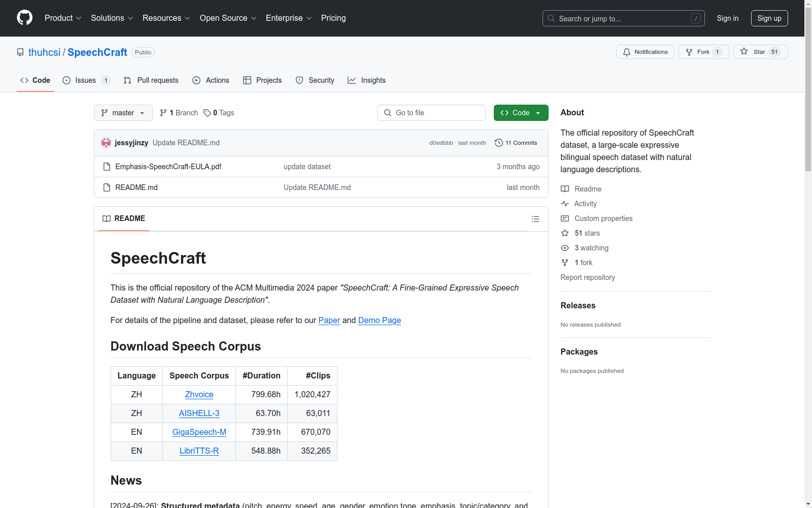
Task: Click the search magnifier icon in header
Action: (551, 18)
